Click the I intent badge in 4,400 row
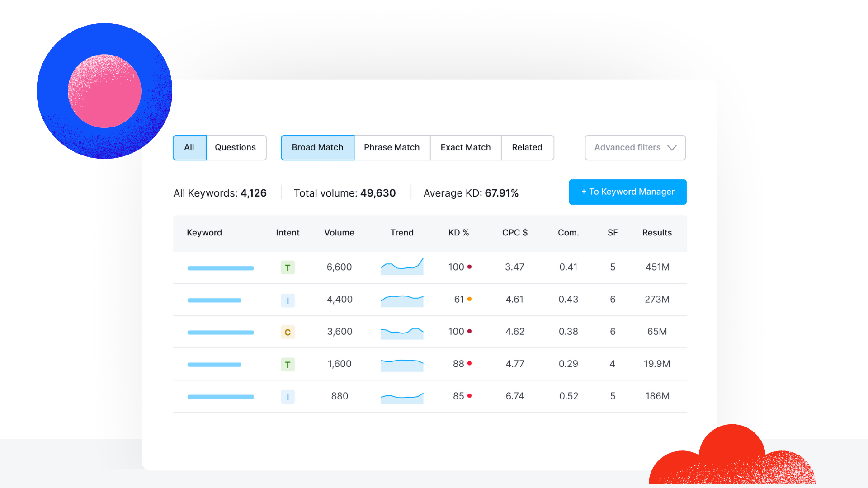Screen dimensions: 868x488 click(288, 300)
